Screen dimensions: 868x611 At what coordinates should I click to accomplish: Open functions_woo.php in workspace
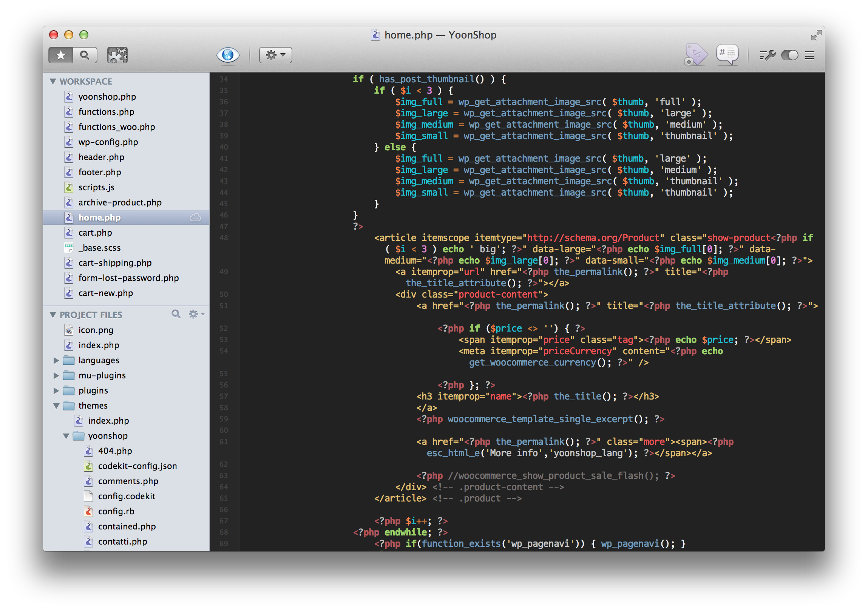pyautogui.click(x=116, y=127)
